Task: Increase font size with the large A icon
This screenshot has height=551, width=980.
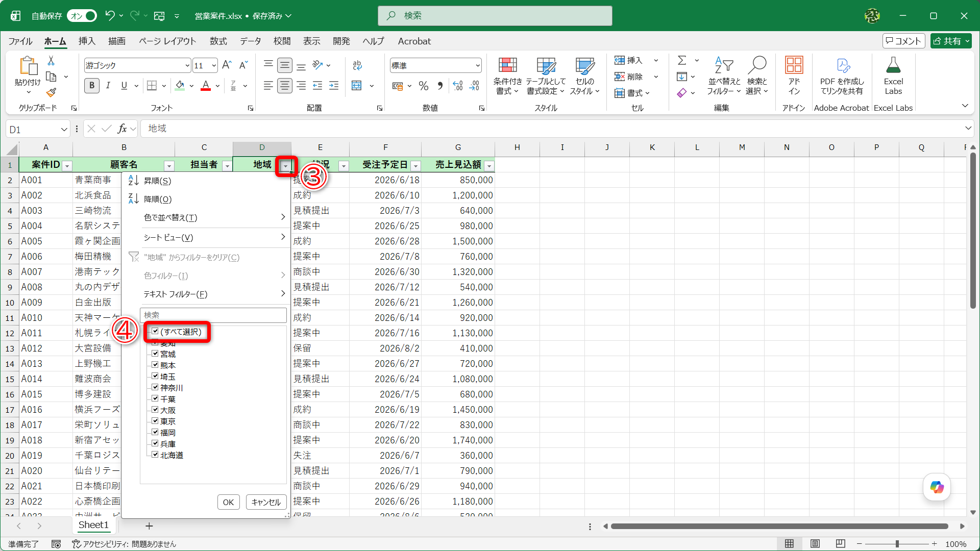Action: (x=227, y=65)
